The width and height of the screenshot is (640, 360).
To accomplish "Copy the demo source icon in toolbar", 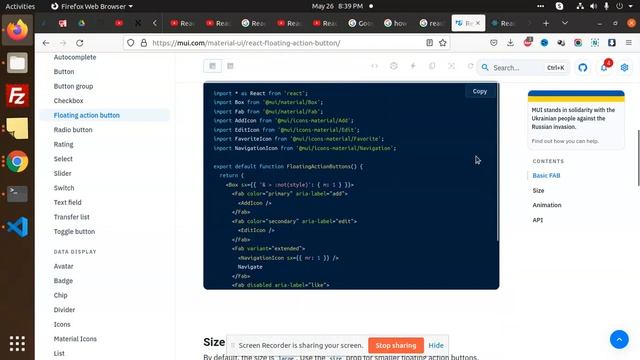I will (x=432, y=66).
